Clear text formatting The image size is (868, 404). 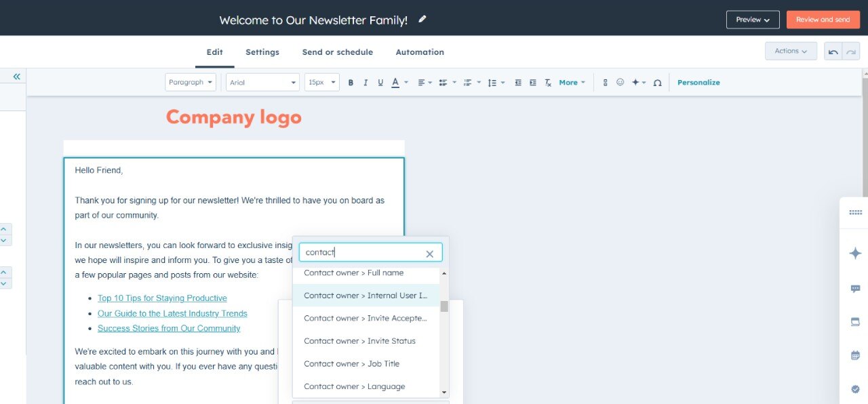click(x=547, y=82)
